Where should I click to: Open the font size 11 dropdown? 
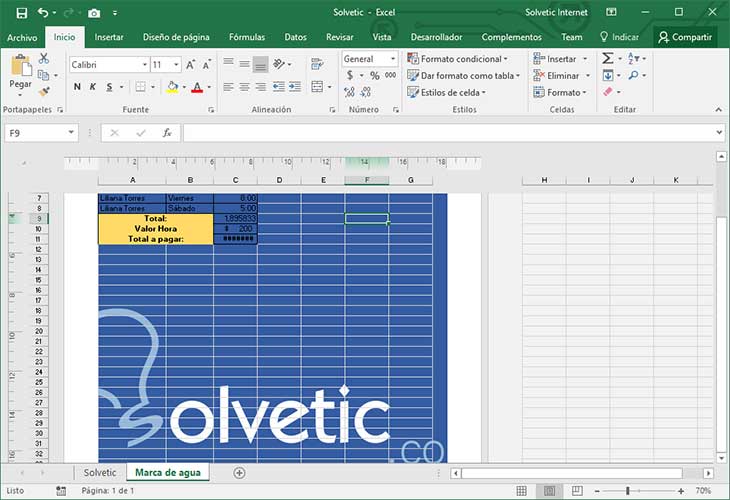coord(176,65)
